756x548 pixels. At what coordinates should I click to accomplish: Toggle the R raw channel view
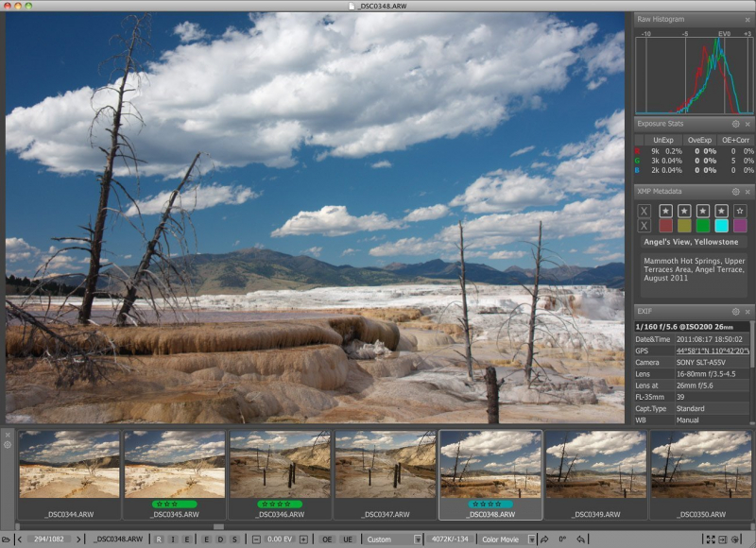pos(159,539)
